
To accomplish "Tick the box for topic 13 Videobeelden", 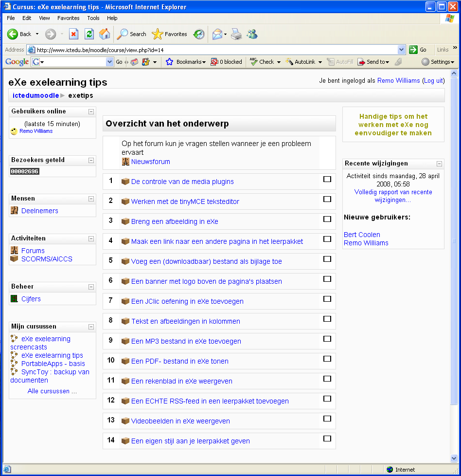I will click(327, 419).
